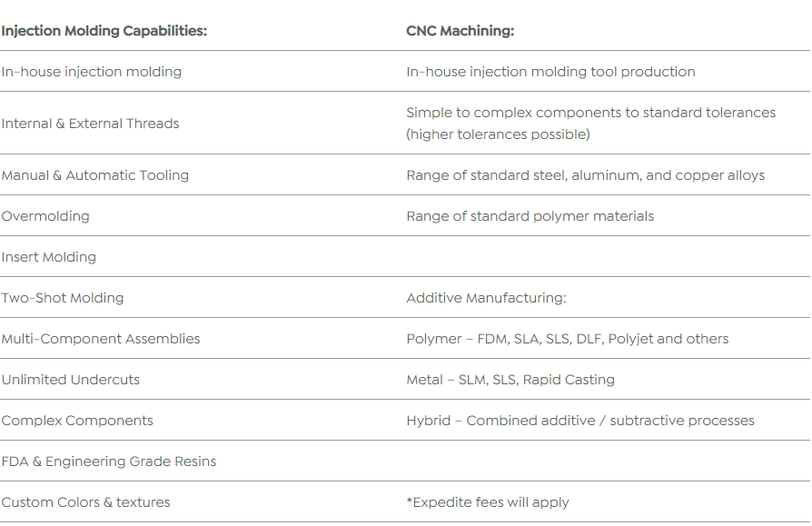The image size is (812, 526).
Task: Click Range of standard polymer materials
Action: point(530,216)
